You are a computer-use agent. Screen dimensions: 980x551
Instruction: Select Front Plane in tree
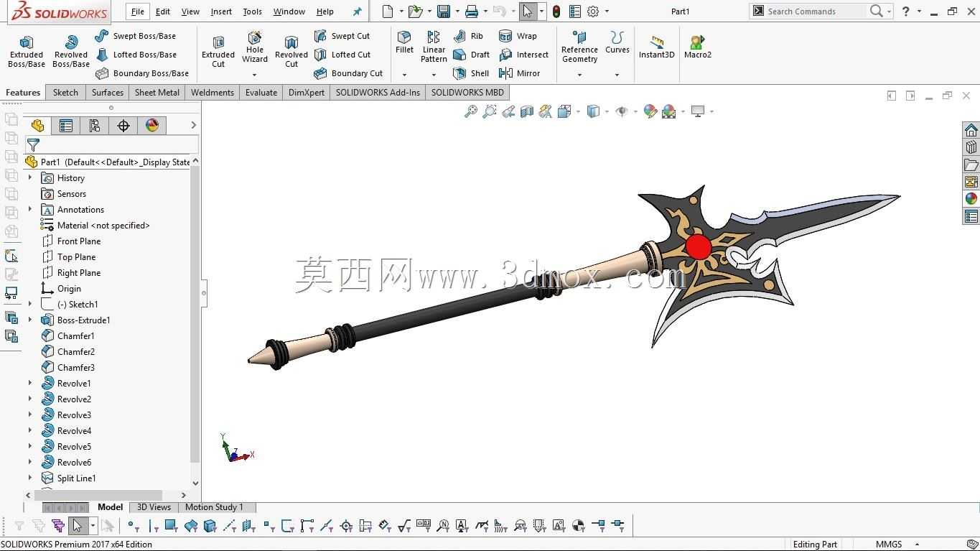point(71,241)
